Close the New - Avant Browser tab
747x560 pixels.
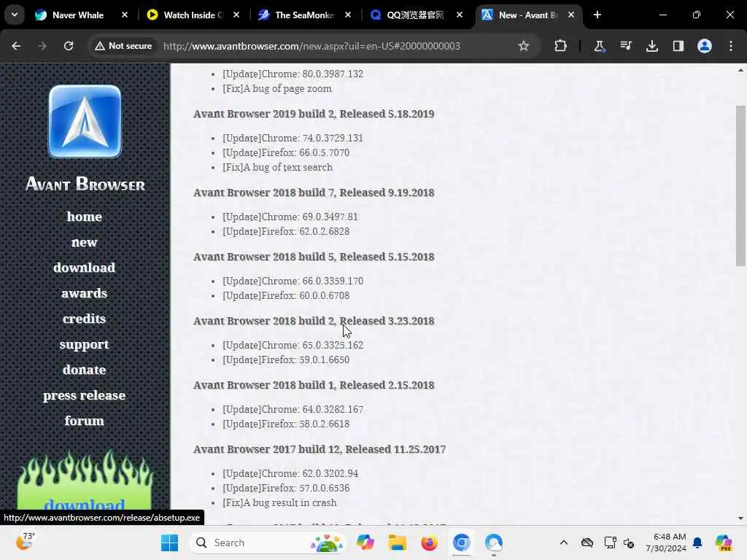570,15
